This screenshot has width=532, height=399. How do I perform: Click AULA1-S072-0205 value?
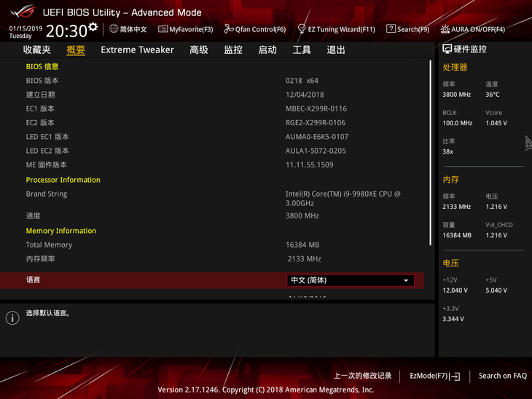tap(316, 151)
